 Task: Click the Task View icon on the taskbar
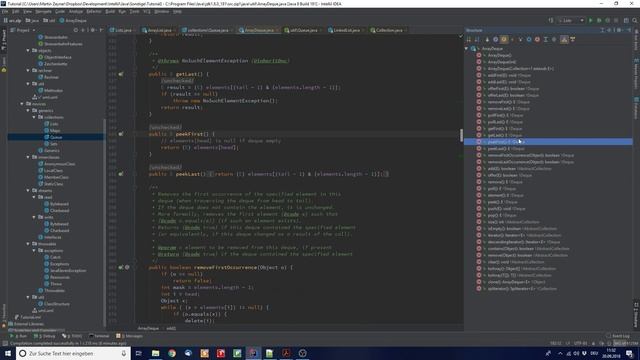tap(138, 353)
